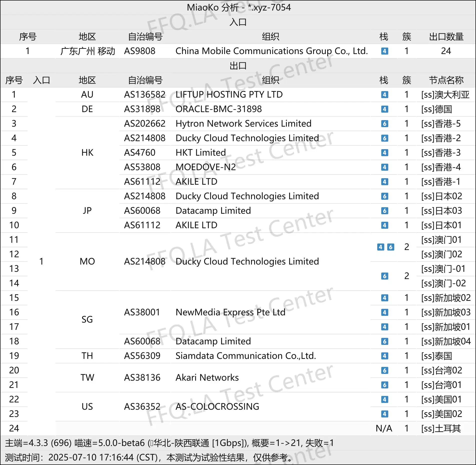Screen dimensions: 476x465
Task: Click the IPv4 badge in the 澳大利亚 row
Action: 384,95
